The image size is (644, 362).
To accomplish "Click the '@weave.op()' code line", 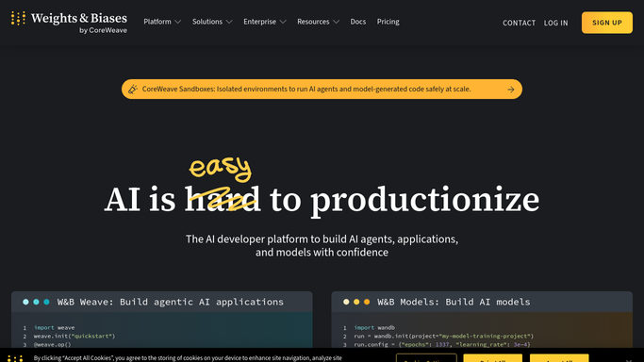I will coord(52,345).
